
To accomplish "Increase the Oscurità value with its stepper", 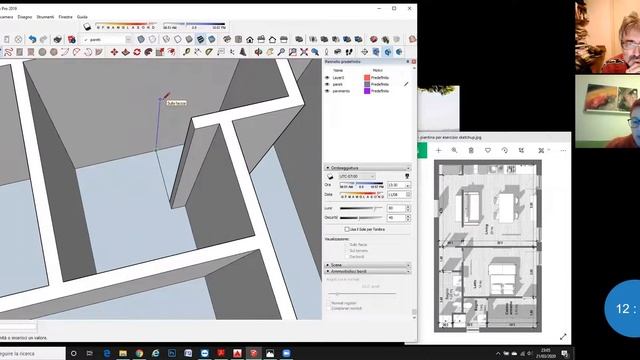I will [x=408, y=216].
